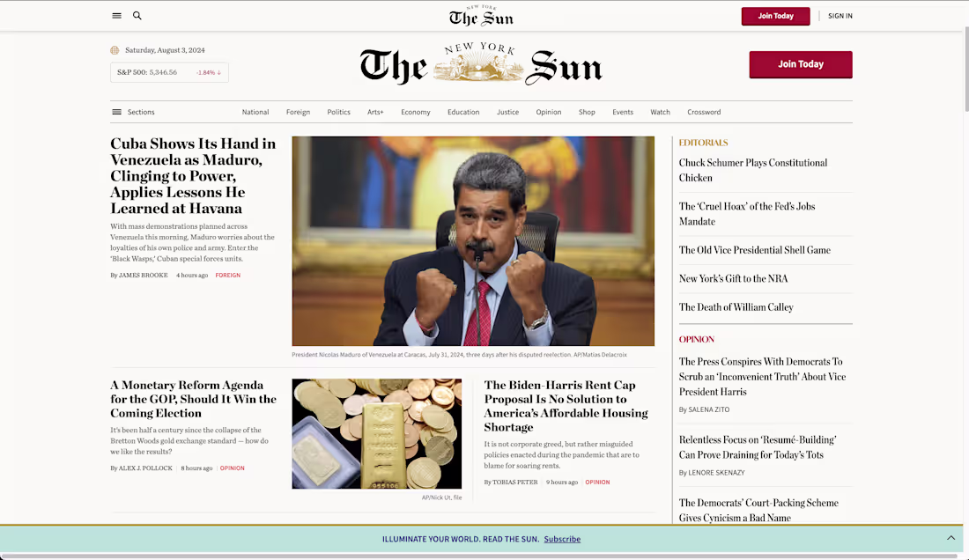This screenshot has width=969, height=560.
Task: Open 'The Death of William Calley' editorial
Action: click(736, 306)
